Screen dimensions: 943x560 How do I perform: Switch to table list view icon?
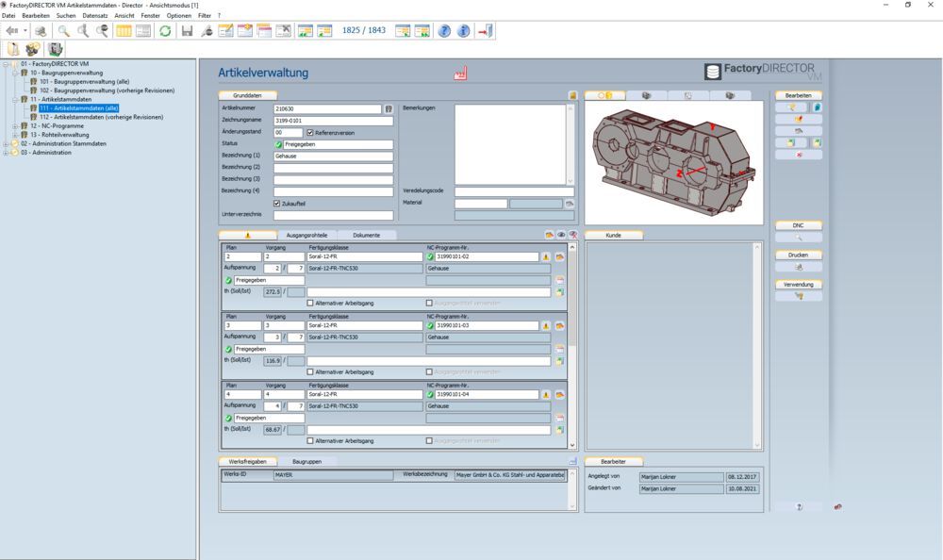point(124,31)
